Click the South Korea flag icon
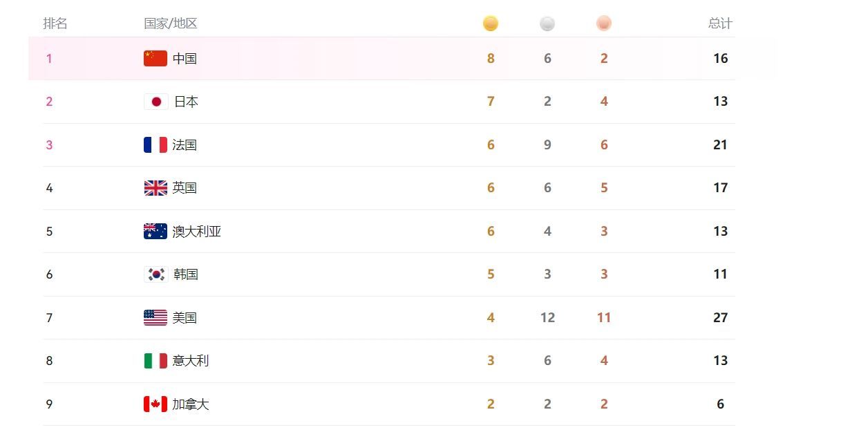 [x=155, y=274]
